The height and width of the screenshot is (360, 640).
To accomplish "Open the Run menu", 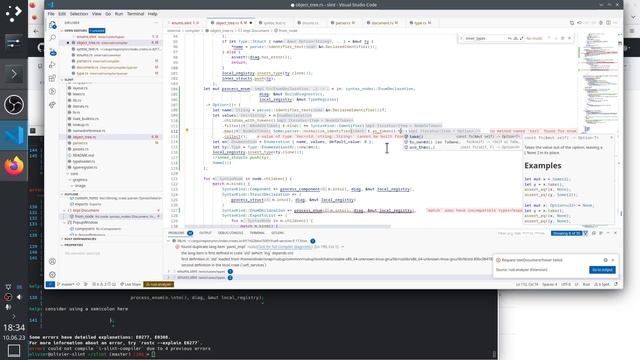I will [119, 14].
